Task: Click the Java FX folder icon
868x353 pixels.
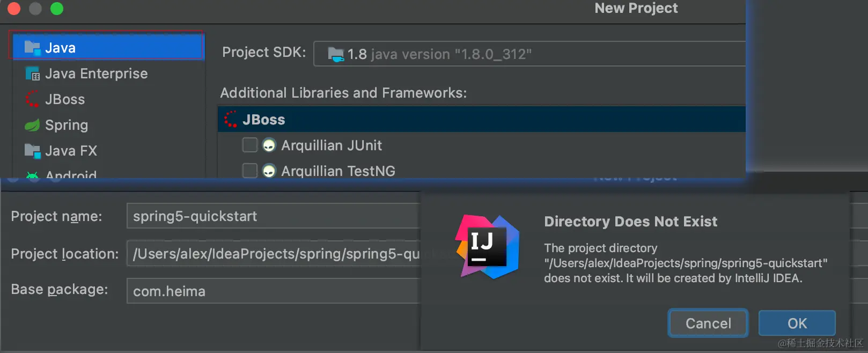Action: tap(32, 151)
